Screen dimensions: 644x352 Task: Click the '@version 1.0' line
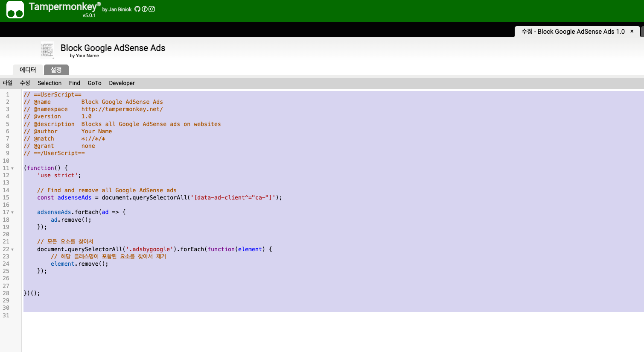coord(58,116)
